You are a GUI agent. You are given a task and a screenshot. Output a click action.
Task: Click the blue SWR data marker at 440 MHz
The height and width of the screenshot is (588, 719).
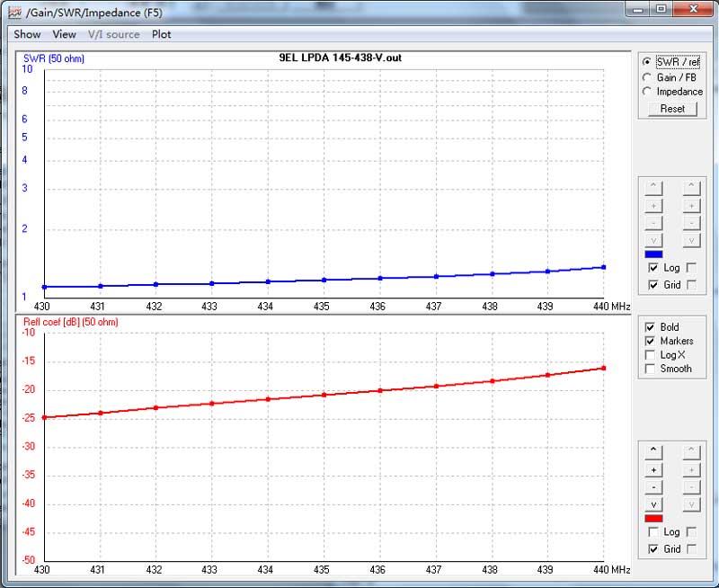[x=603, y=267]
